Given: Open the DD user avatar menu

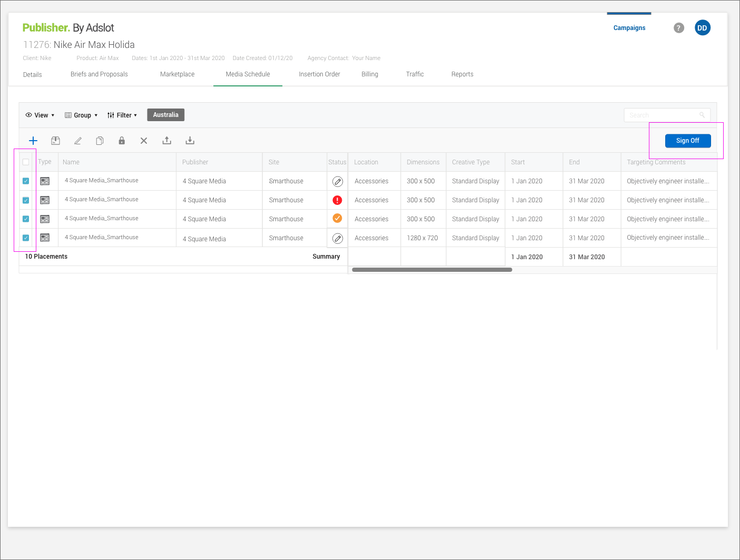Looking at the screenshot, I should (x=702, y=28).
